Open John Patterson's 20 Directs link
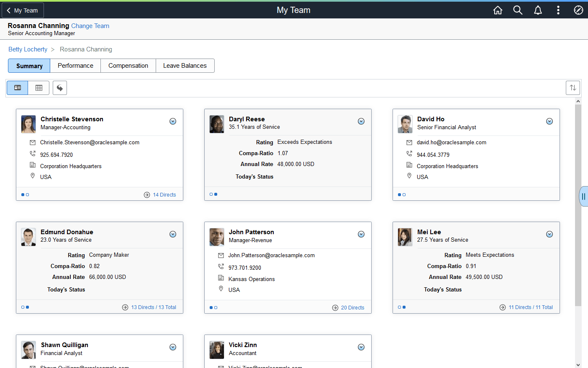The width and height of the screenshot is (588, 368). [353, 308]
